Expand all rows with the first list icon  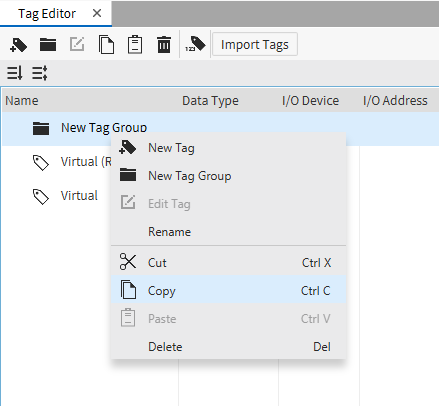coord(15,73)
